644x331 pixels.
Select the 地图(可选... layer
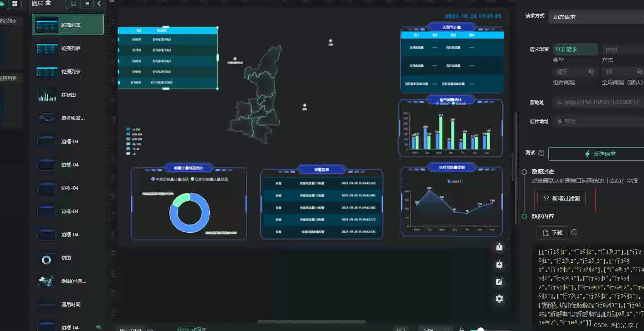coord(68,281)
